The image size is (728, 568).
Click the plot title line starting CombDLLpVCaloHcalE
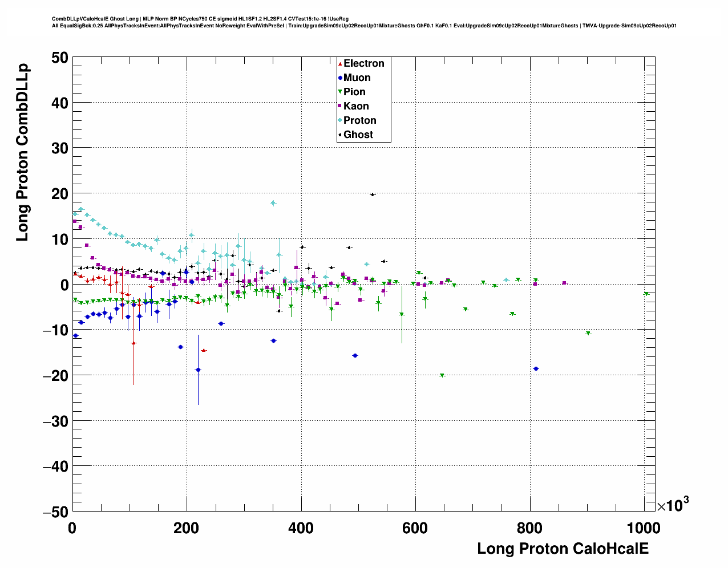[200, 19]
